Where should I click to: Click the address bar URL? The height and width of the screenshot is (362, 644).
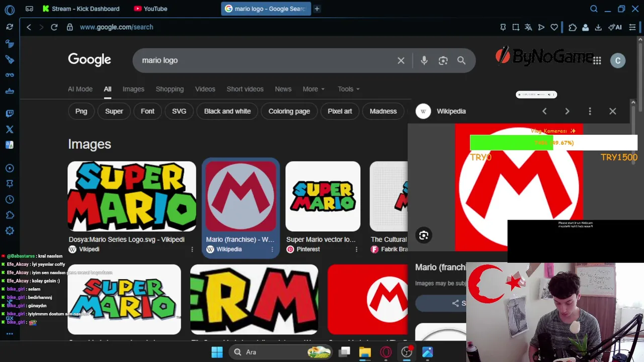(116, 27)
